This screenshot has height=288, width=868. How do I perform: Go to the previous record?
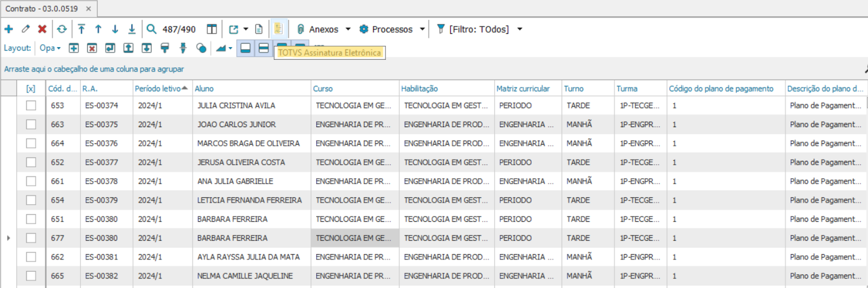(98, 29)
